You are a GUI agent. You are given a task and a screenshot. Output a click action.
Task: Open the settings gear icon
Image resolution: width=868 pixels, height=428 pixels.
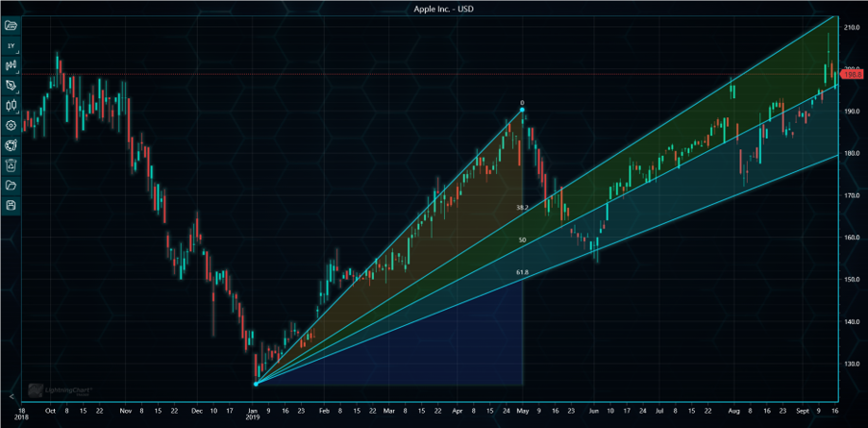tap(12, 125)
